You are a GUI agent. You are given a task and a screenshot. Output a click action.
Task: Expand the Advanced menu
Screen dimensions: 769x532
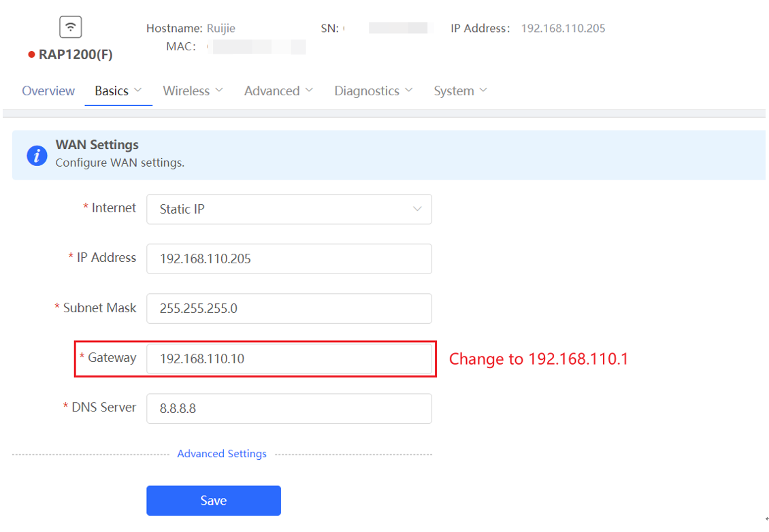point(278,90)
